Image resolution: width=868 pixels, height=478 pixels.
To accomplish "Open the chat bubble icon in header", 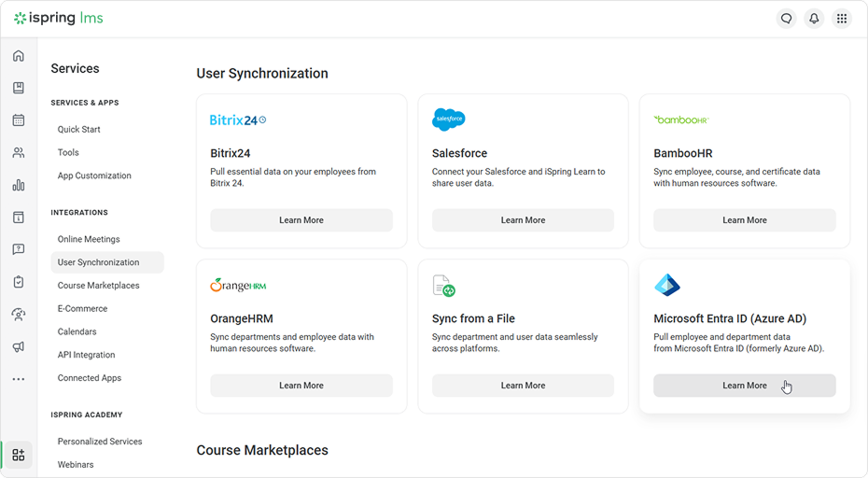I will coord(787,19).
